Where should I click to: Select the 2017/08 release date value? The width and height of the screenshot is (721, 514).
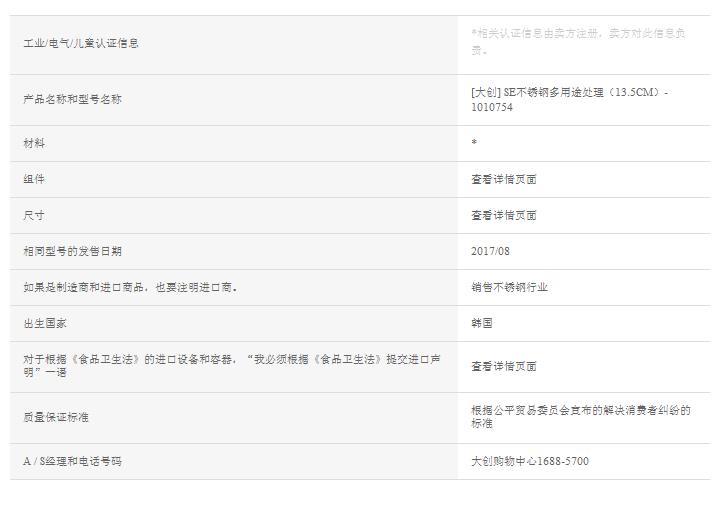point(490,251)
